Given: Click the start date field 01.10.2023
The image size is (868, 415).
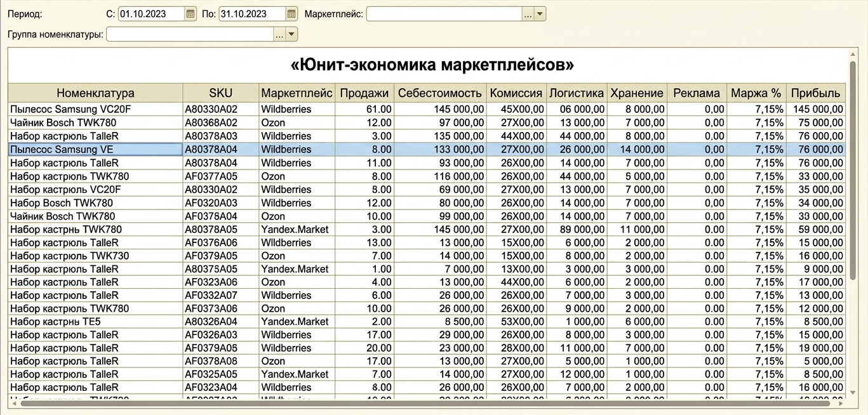Looking at the screenshot, I should [151, 14].
